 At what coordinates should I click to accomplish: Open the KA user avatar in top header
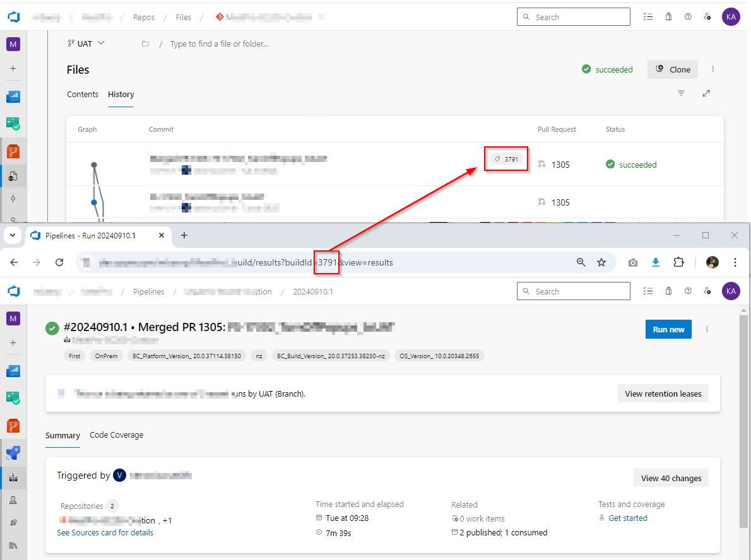pyautogui.click(x=731, y=17)
